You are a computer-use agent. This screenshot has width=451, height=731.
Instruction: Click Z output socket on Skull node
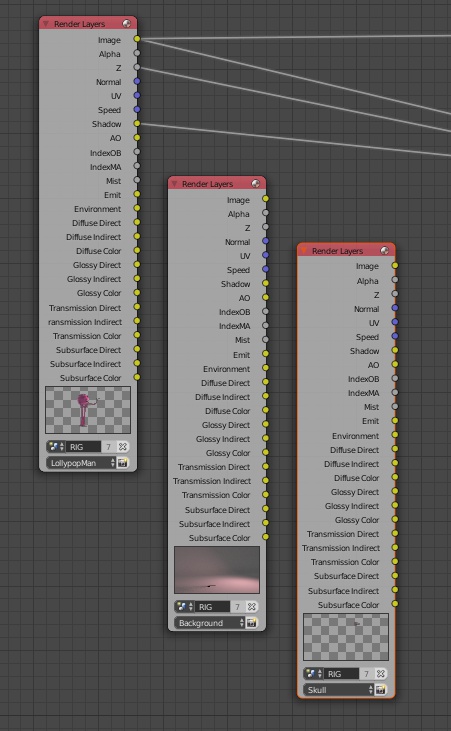[395, 294]
